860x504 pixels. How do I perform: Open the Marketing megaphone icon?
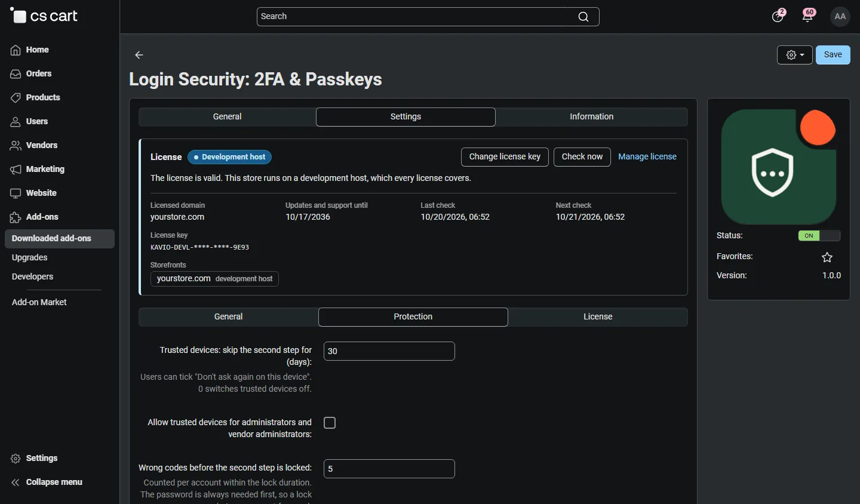tap(16, 170)
